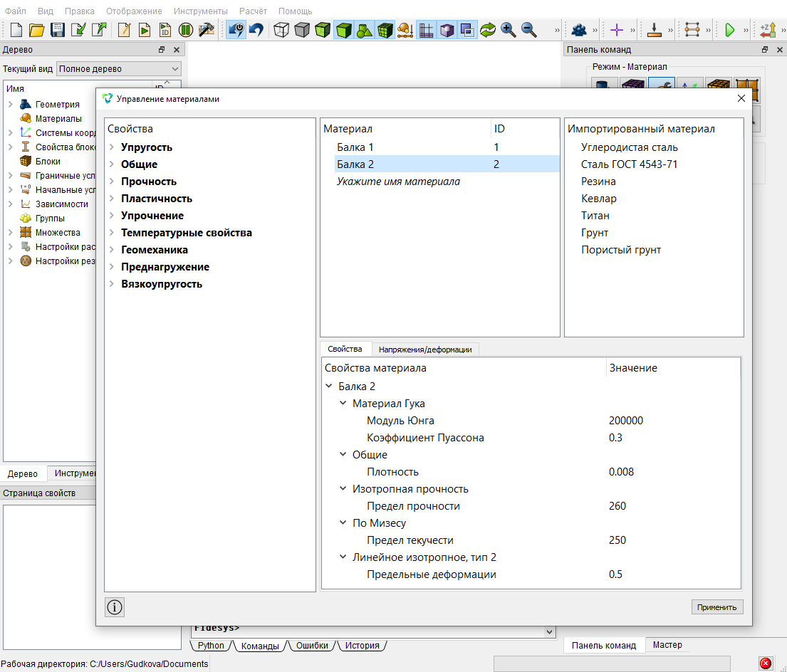787x672 pixels.
Task: Collapse the Балка 2 properties node
Action: [x=329, y=386]
